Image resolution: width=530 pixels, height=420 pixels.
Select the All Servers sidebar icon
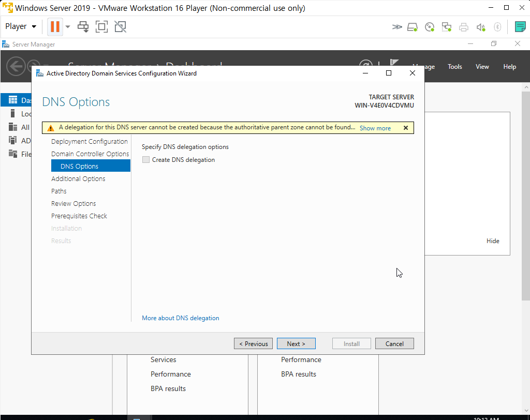pyautogui.click(x=13, y=127)
